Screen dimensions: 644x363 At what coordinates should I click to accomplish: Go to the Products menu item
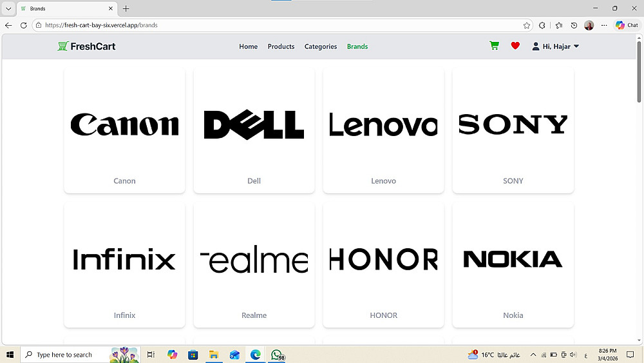pos(281,46)
